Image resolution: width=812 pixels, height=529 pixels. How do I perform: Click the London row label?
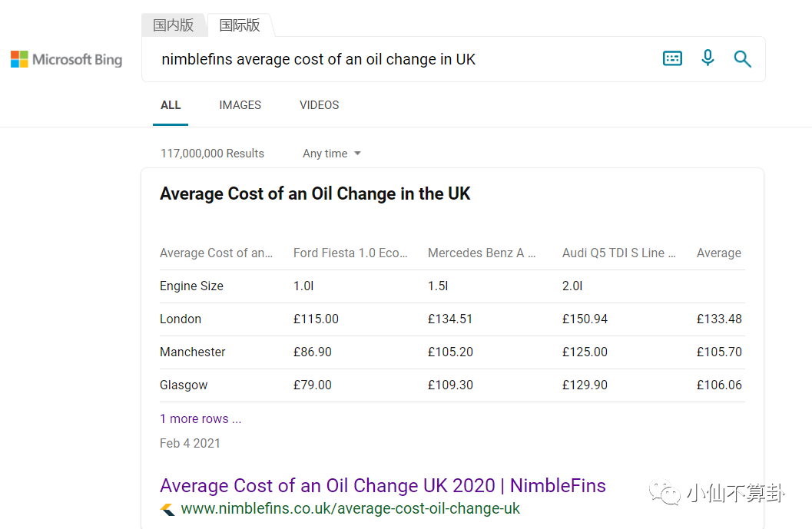tap(181, 319)
